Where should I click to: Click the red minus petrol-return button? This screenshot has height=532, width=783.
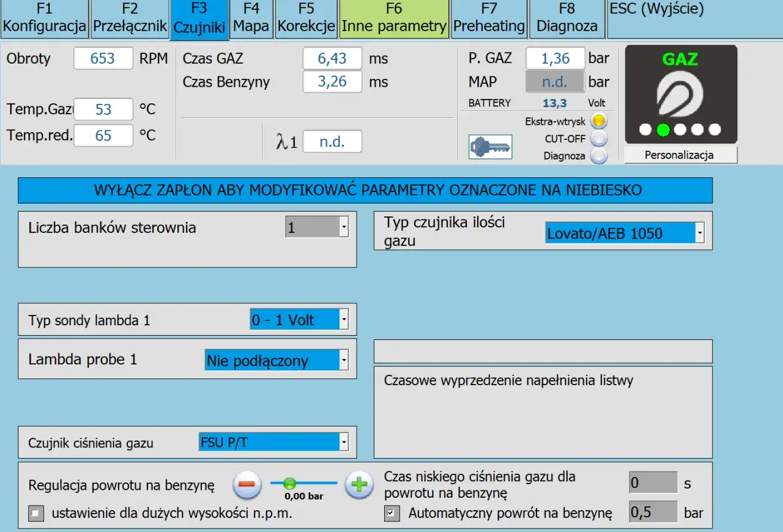[247, 486]
